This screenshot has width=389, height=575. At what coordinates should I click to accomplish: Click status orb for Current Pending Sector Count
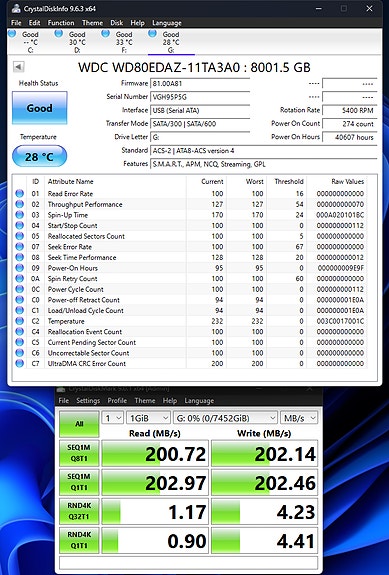pos(19,343)
